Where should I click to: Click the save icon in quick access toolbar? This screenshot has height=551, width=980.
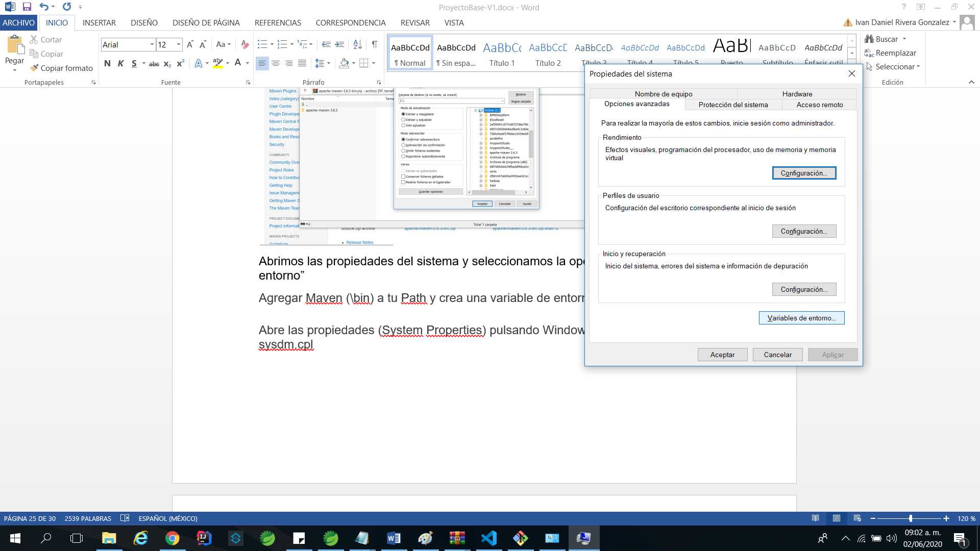click(x=27, y=7)
